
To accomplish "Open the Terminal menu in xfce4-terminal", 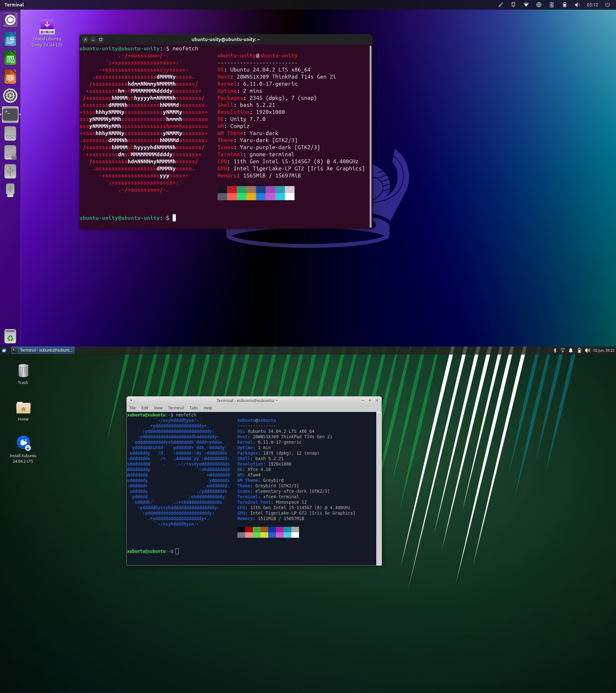I will (x=176, y=408).
